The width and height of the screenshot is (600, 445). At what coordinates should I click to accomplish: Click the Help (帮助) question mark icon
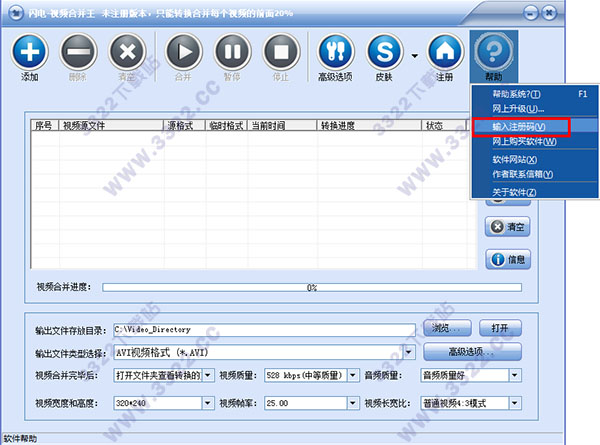pyautogui.click(x=496, y=50)
